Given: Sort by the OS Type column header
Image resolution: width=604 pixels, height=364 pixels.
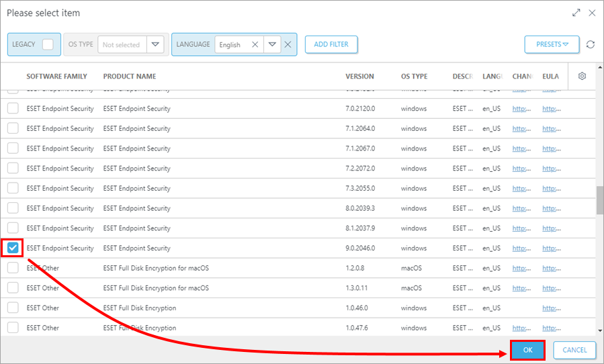Looking at the screenshot, I should tap(414, 77).
